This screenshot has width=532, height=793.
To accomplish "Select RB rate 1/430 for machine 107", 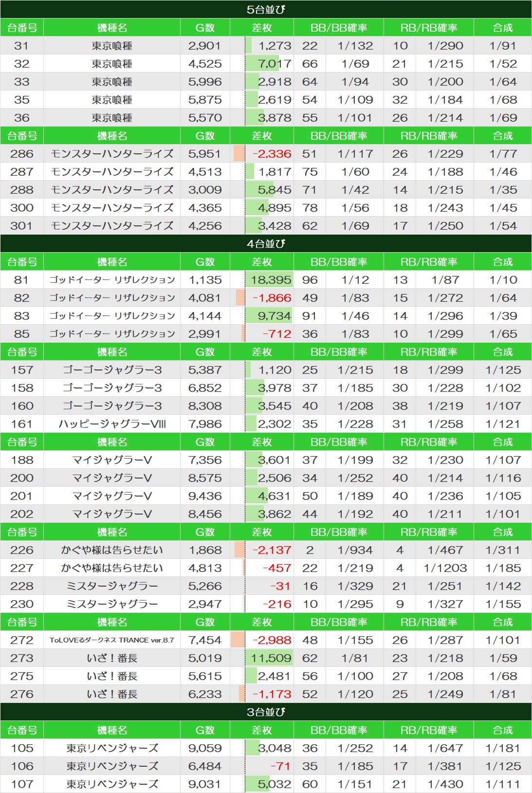I will [x=445, y=784].
